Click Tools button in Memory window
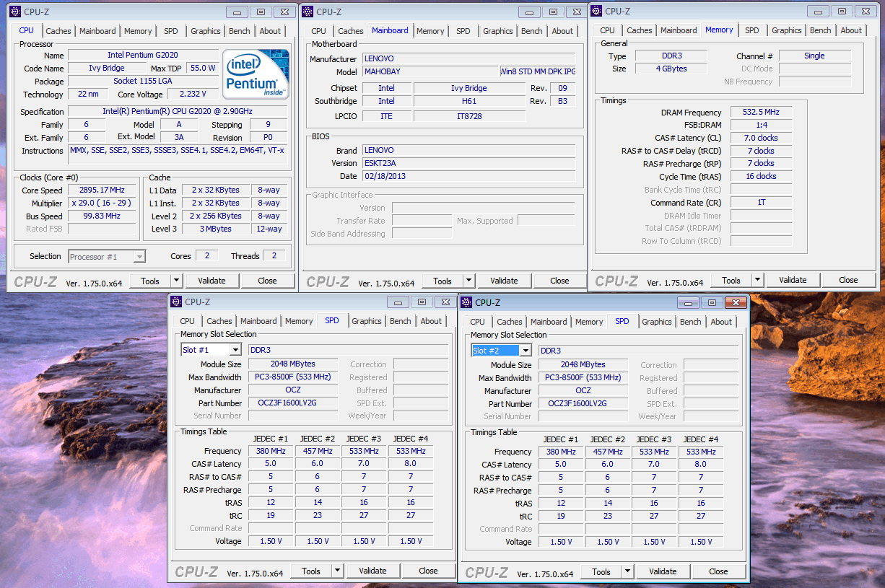 coord(731,280)
